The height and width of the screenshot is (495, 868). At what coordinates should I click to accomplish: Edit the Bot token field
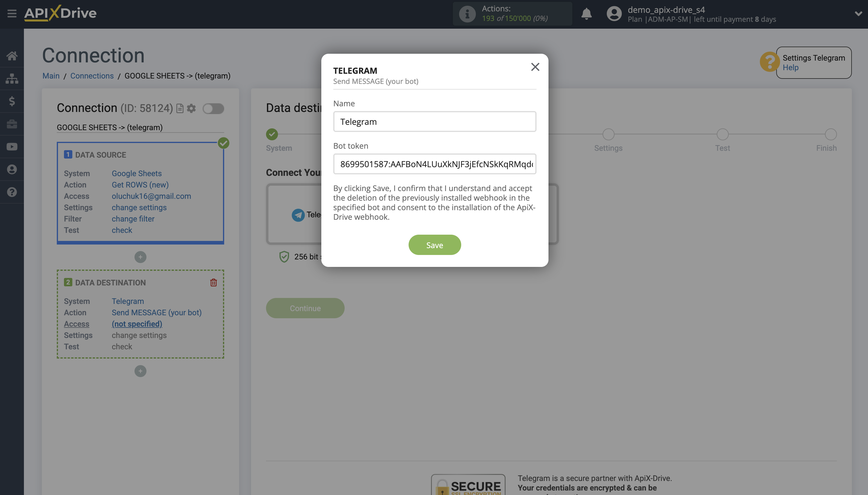pyautogui.click(x=435, y=164)
